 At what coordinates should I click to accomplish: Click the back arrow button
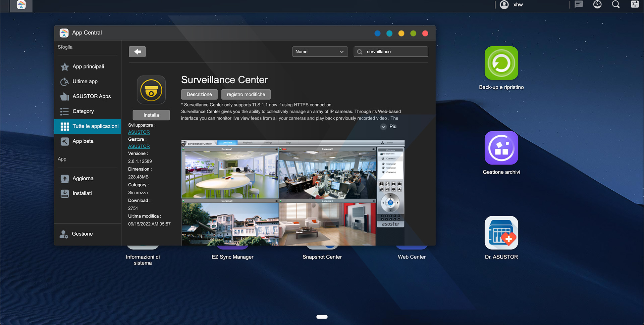(137, 52)
